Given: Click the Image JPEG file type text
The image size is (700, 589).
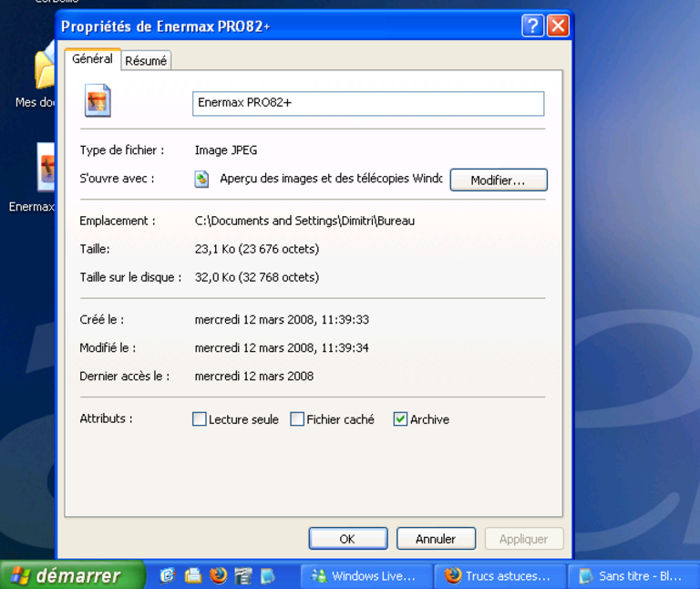Looking at the screenshot, I should (226, 150).
